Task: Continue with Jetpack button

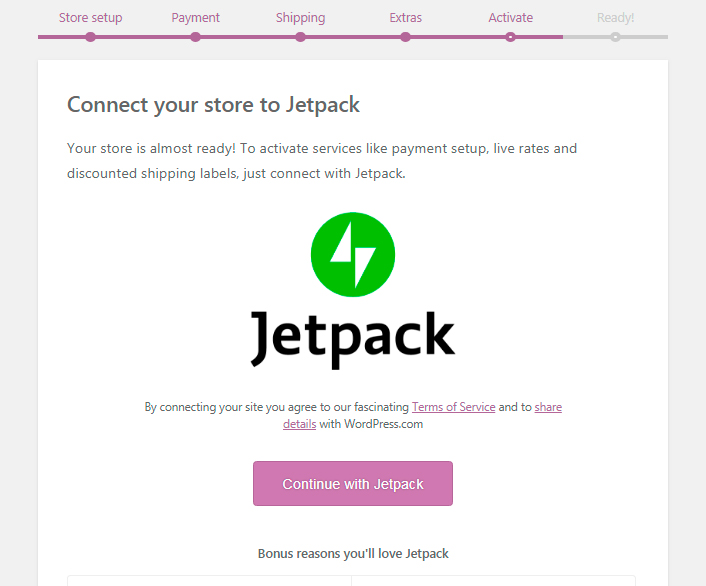Action: tap(353, 483)
